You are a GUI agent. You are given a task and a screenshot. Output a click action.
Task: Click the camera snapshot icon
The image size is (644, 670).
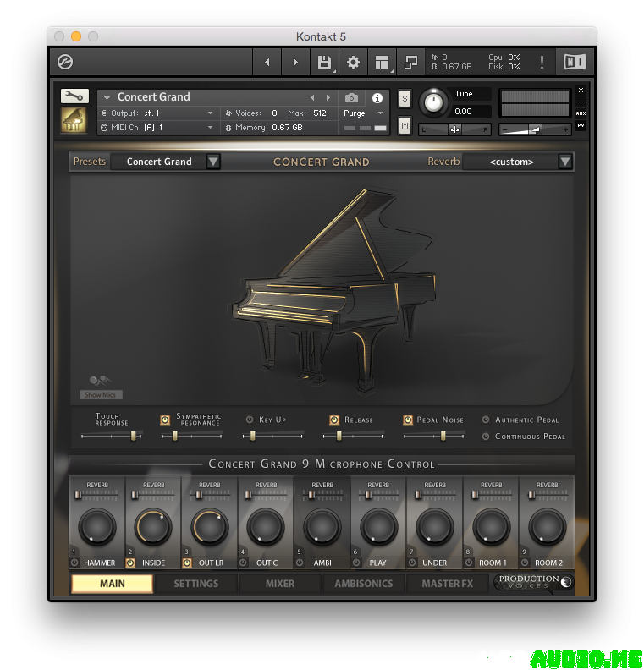(351, 98)
